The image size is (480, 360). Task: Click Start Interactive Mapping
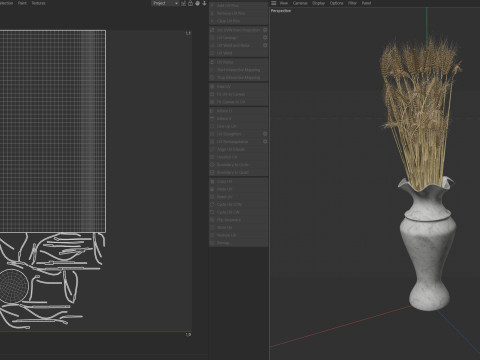pyautogui.click(x=239, y=70)
